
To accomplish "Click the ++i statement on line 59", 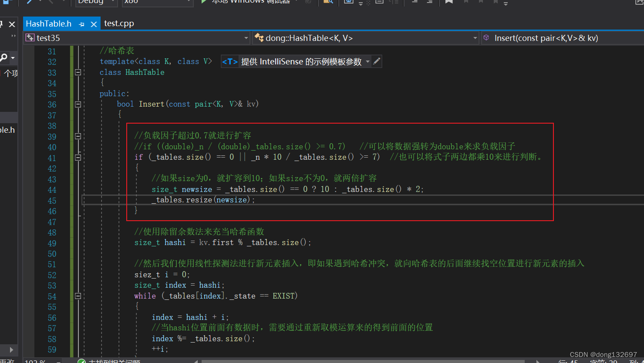I will [160, 349].
